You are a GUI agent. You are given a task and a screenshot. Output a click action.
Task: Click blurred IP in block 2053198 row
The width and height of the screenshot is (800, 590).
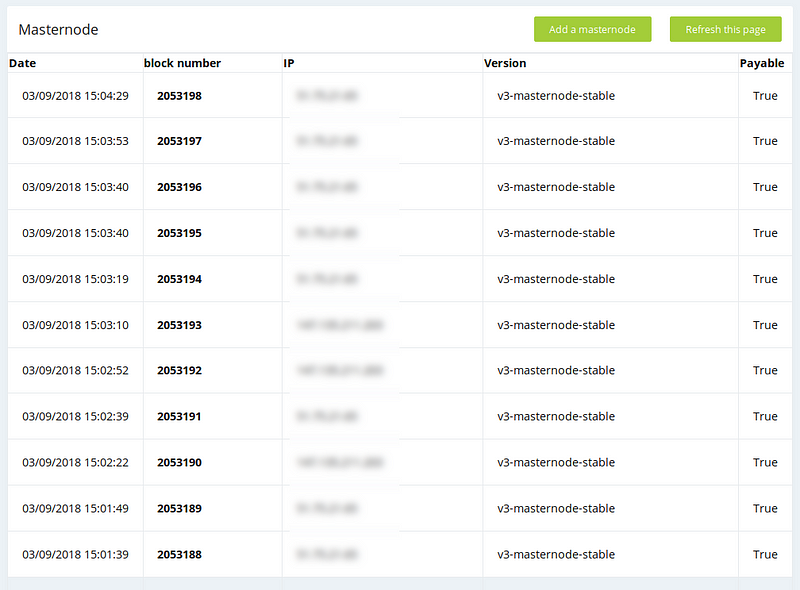pyautogui.click(x=327, y=96)
